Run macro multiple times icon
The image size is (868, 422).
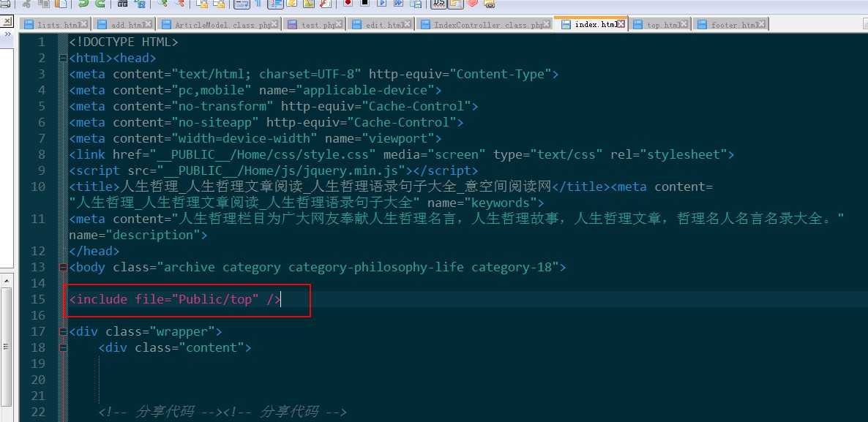(x=399, y=4)
